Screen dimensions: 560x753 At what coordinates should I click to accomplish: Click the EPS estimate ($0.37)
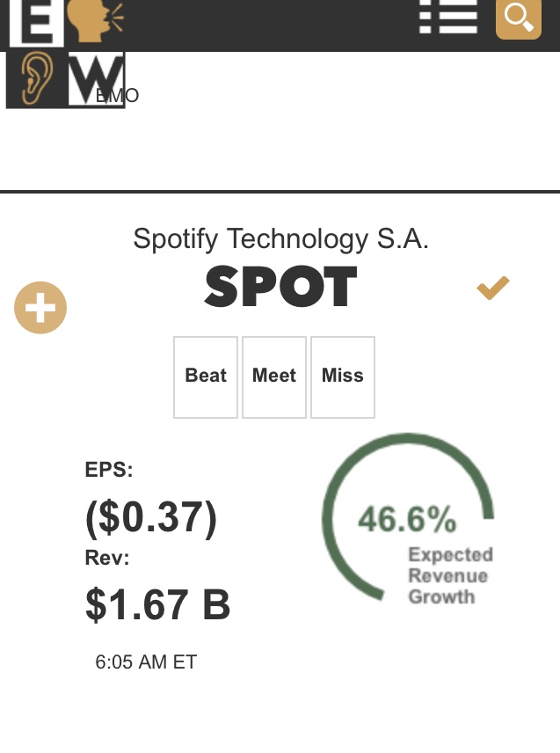pyautogui.click(x=150, y=518)
